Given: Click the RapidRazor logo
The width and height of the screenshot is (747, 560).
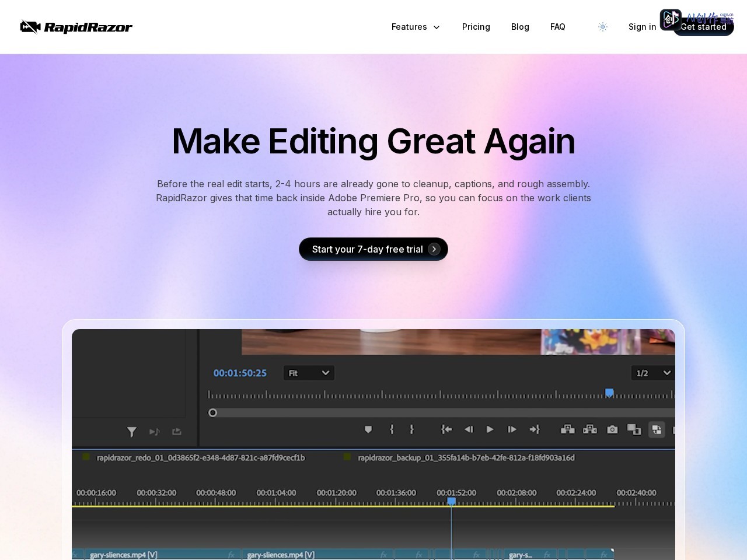Looking at the screenshot, I should pyautogui.click(x=76, y=27).
